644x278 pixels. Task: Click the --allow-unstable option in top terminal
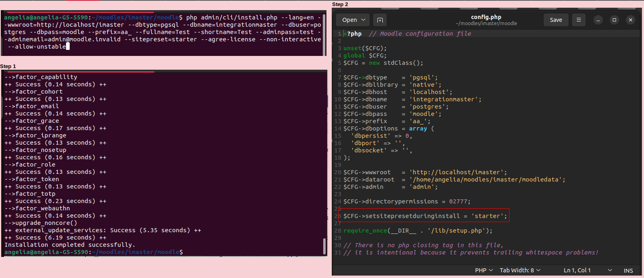37,47
